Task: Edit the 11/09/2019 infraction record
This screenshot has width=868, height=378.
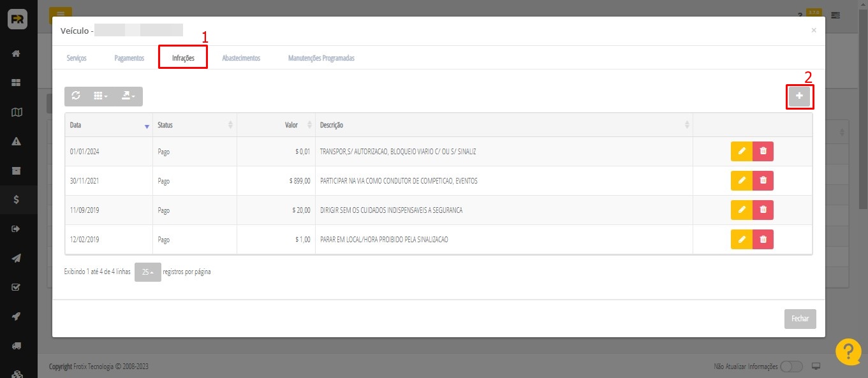Action: [741, 210]
